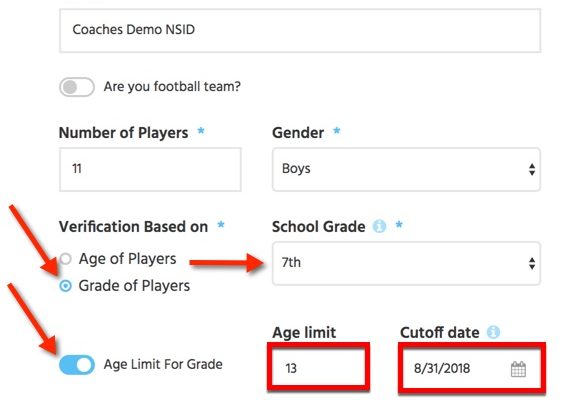Click the Age Limit For Grade label
The height and width of the screenshot is (400, 585).
[x=163, y=364]
